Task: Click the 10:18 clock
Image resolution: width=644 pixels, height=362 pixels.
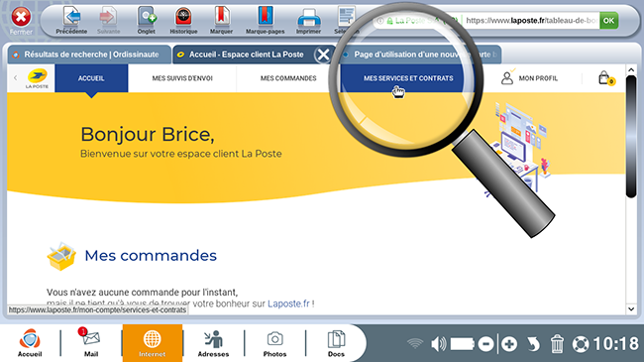Action: (615, 344)
